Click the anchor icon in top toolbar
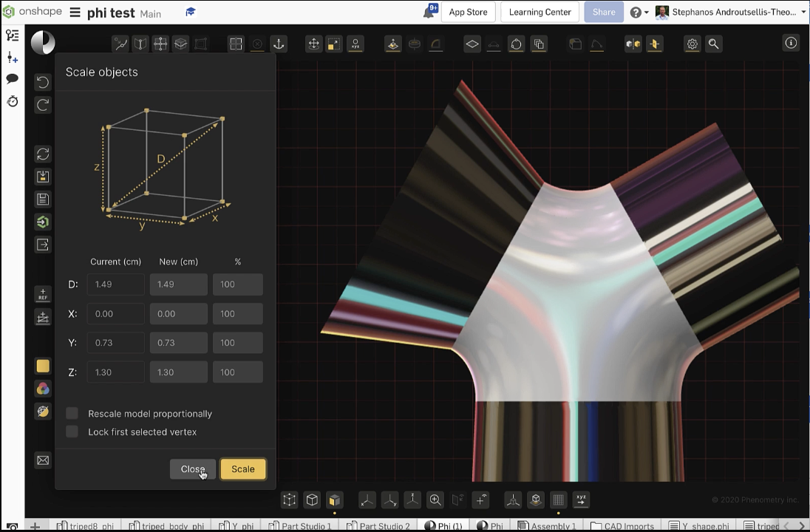The height and width of the screenshot is (532, 810). (x=279, y=44)
